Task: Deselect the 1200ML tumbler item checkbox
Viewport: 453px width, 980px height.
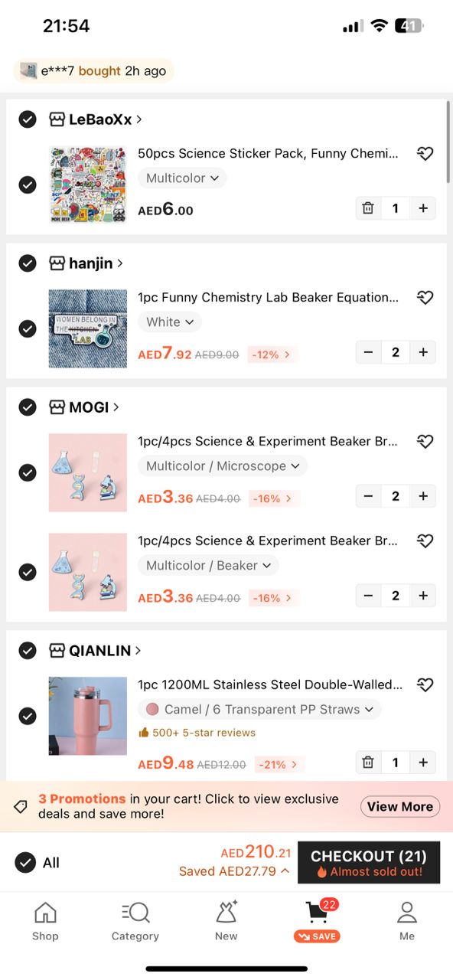Action: click(28, 716)
